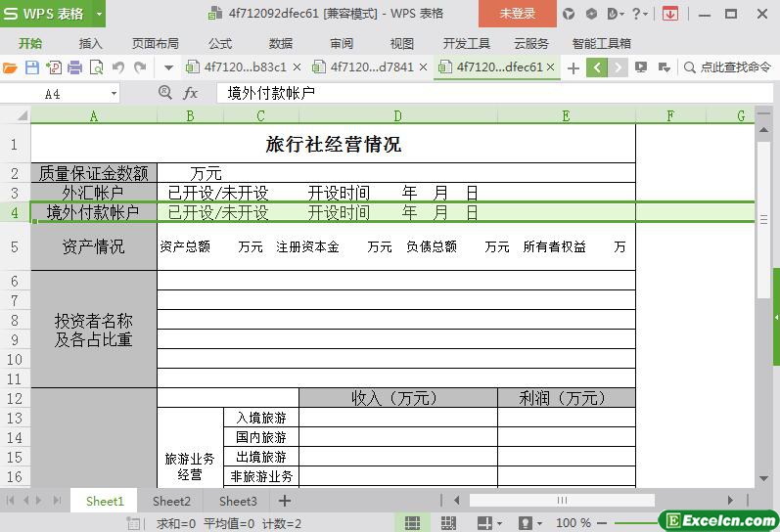Click 点此查找命令 search command box
Viewport: 780px width, 532px height.
tap(729, 67)
